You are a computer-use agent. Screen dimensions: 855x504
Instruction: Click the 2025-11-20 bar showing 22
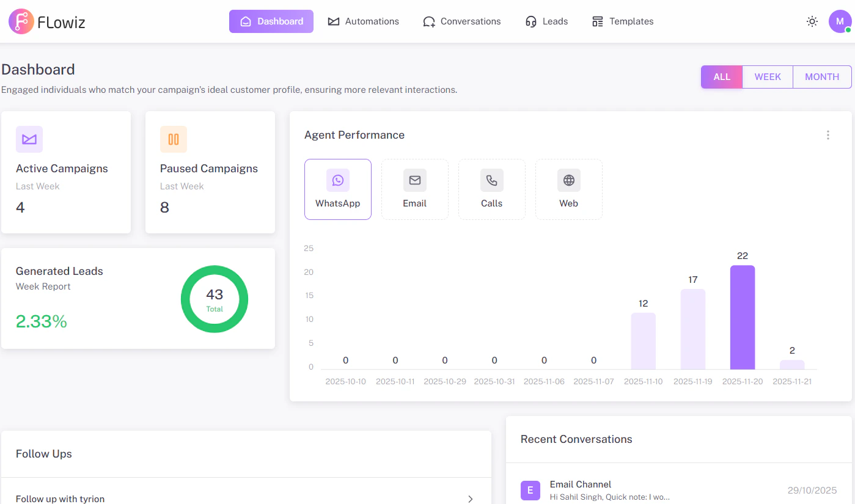743,318
